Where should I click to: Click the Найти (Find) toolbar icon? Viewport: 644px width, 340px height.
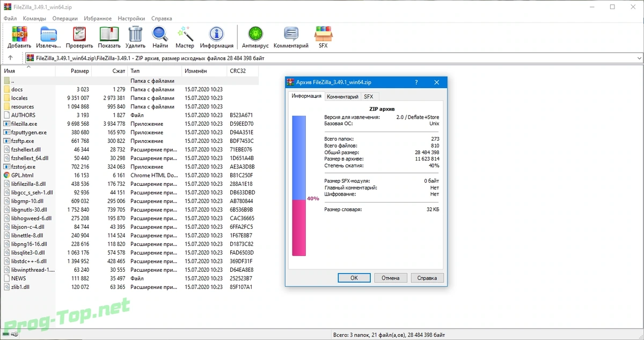pyautogui.click(x=160, y=34)
